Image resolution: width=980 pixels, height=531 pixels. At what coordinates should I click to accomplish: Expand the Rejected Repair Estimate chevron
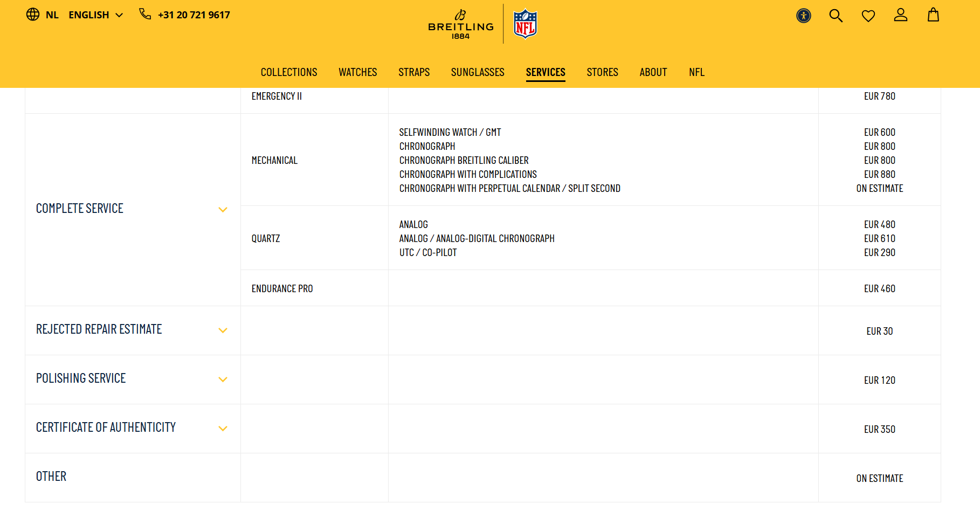pos(223,330)
